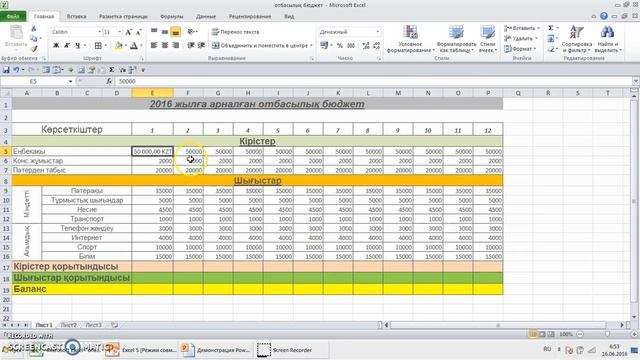Increase decimal places icon
Image resolution: width=640 pixels, height=360 pixels.
[366, 46]
